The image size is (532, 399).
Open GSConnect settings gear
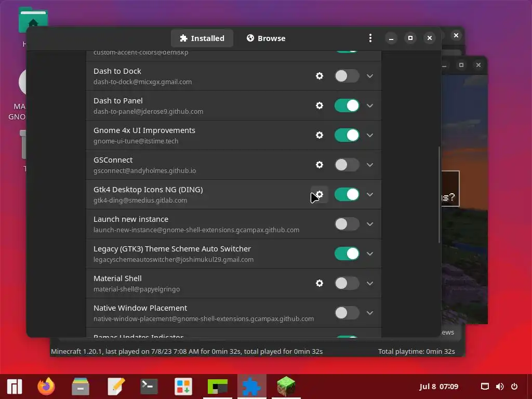coord(320,165)
